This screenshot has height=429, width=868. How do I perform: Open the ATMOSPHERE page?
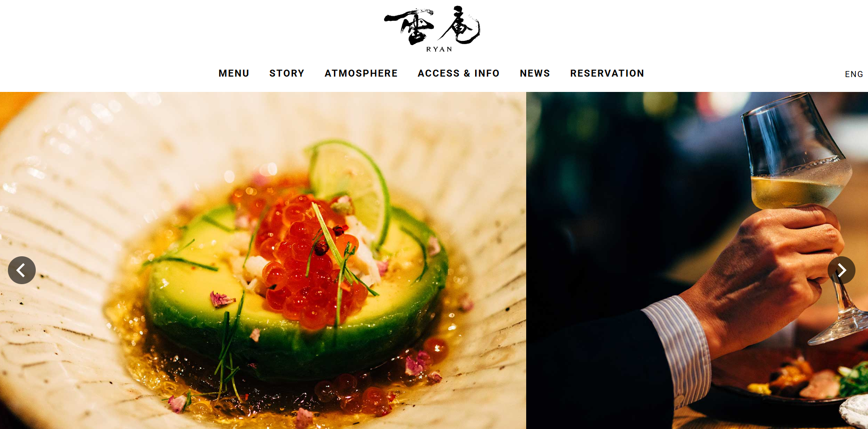tap(361, 73)
